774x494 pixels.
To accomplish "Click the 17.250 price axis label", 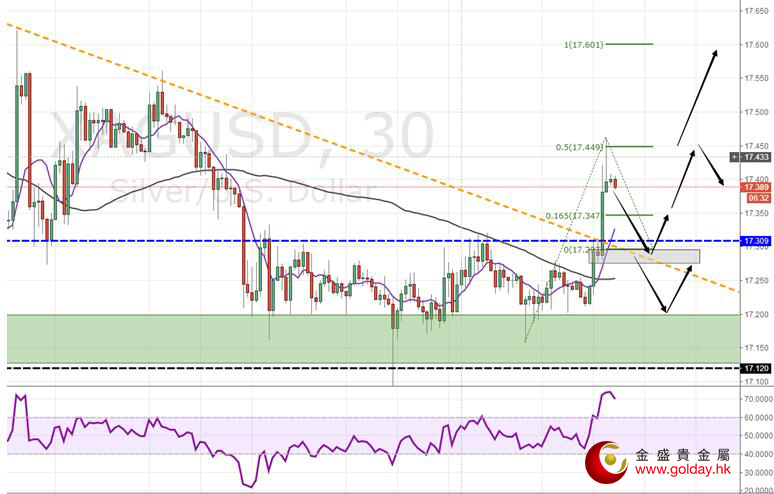I will [756, 280].
